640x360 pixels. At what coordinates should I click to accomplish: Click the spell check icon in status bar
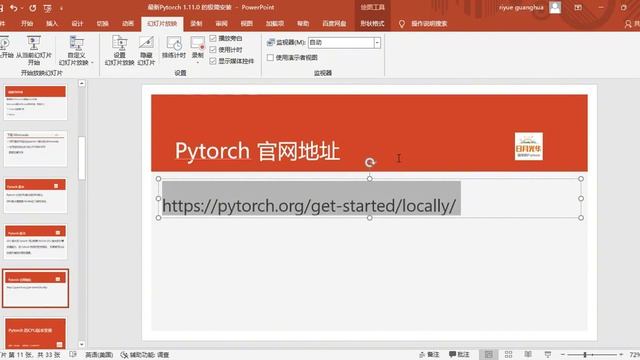73,355
